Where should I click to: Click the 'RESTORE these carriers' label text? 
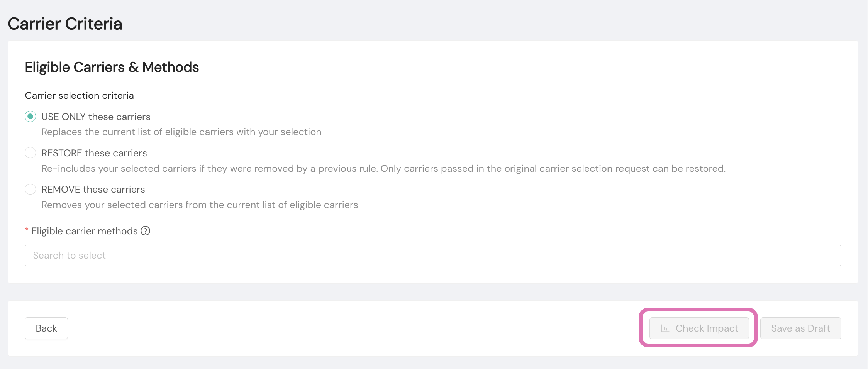tap(94, 153)
